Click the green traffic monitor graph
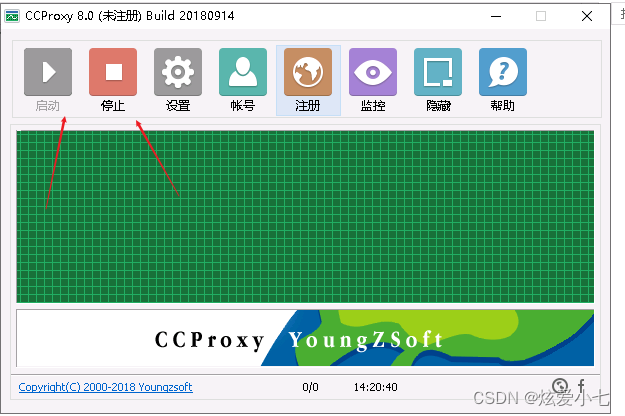Viewport: 625px width, 416px height. (x=305, y=216)
